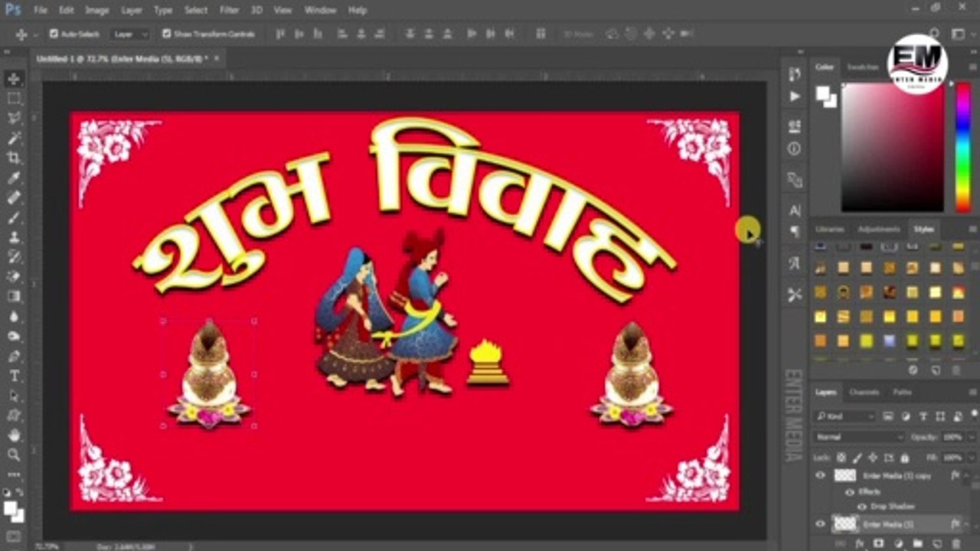Image resolution: width=980 pixels, height=551 pixels.
Task: Collapse effects on Enter Media (5) copy
Action: (x=968, y=475)
